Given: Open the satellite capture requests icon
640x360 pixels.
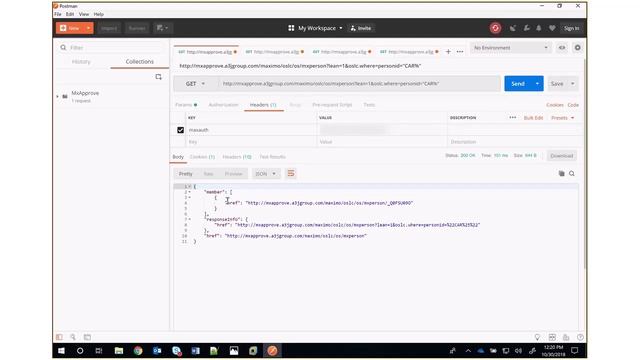Looking at the screenshot, I should [x=513, y=28].
